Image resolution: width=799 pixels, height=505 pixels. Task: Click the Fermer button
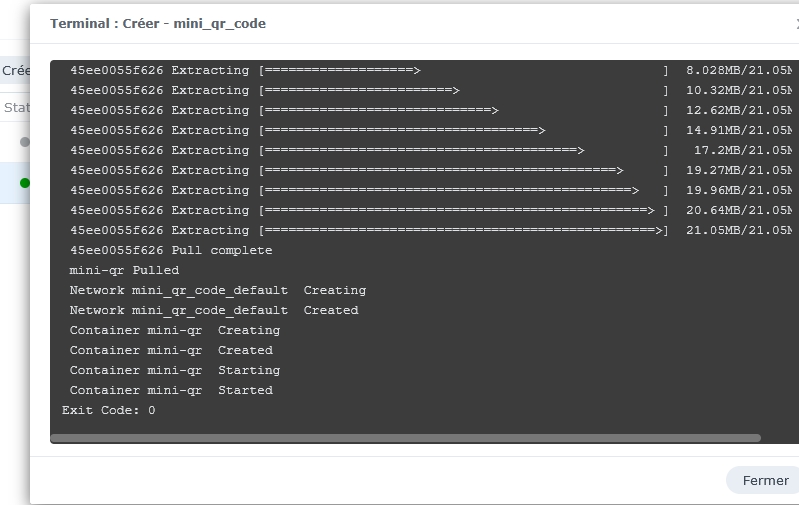point(765,480)
